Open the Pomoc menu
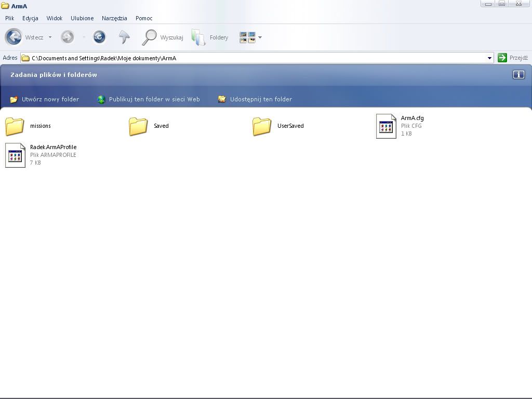The image size is (532, 399). pyautogui.click(x=144, y=18)
